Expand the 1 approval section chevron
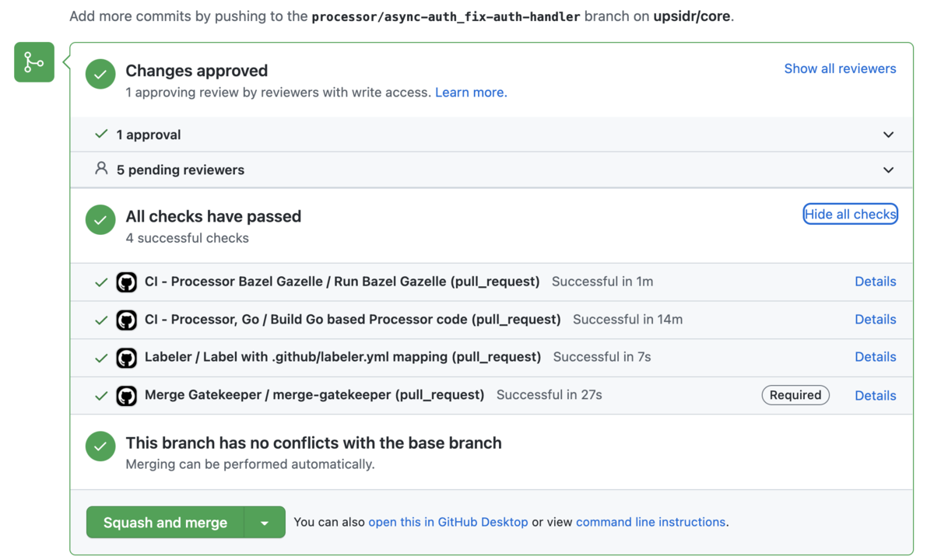The width and height of the screenshot is (934, 560). tap(888, 135)
